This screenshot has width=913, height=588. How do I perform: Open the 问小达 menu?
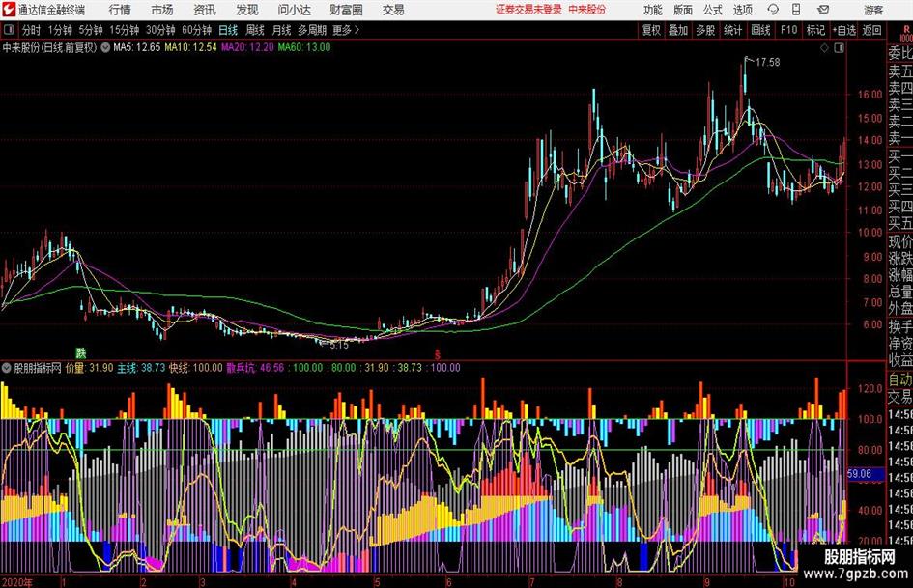294,10
